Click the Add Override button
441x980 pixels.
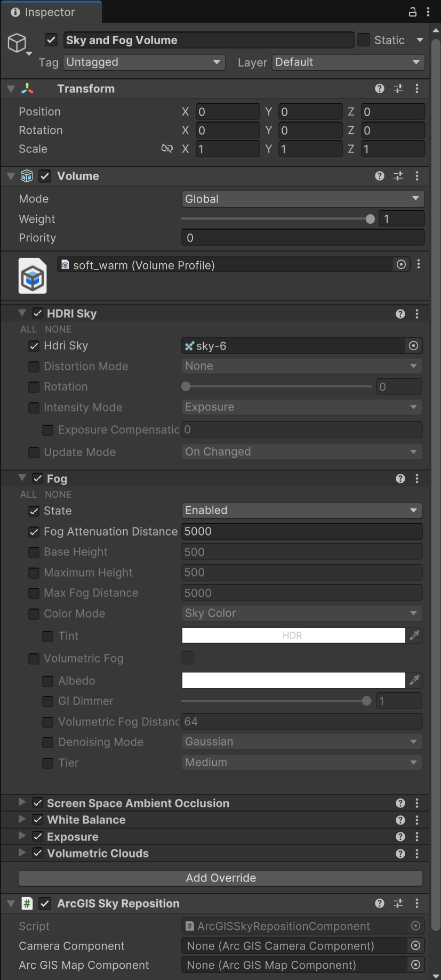tap(221, 878)
